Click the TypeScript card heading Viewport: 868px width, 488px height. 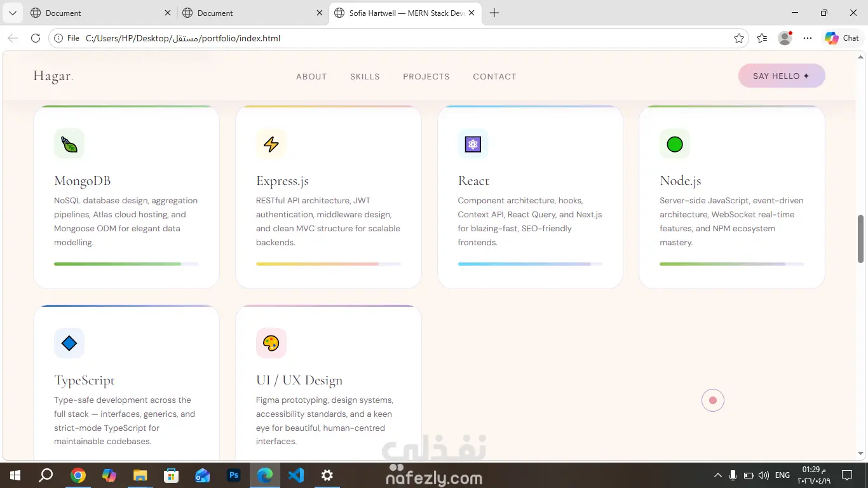click(85, 381)
